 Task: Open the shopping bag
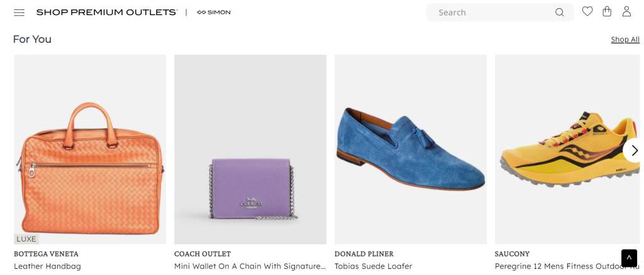pyautogui.click(x=607, y=11)
